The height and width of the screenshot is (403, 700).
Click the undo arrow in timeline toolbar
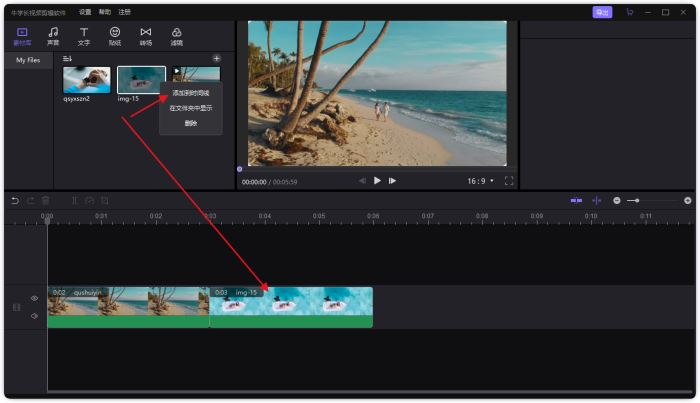pos(15,201)
